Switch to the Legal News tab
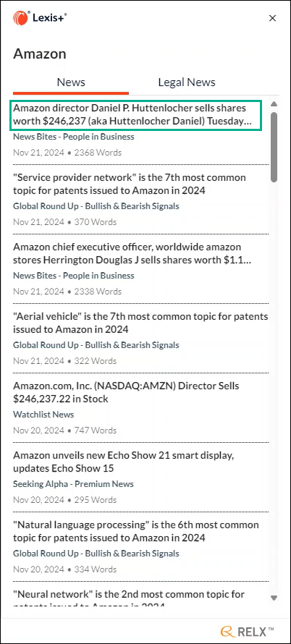The image size is (291, 644). point(187,82)
